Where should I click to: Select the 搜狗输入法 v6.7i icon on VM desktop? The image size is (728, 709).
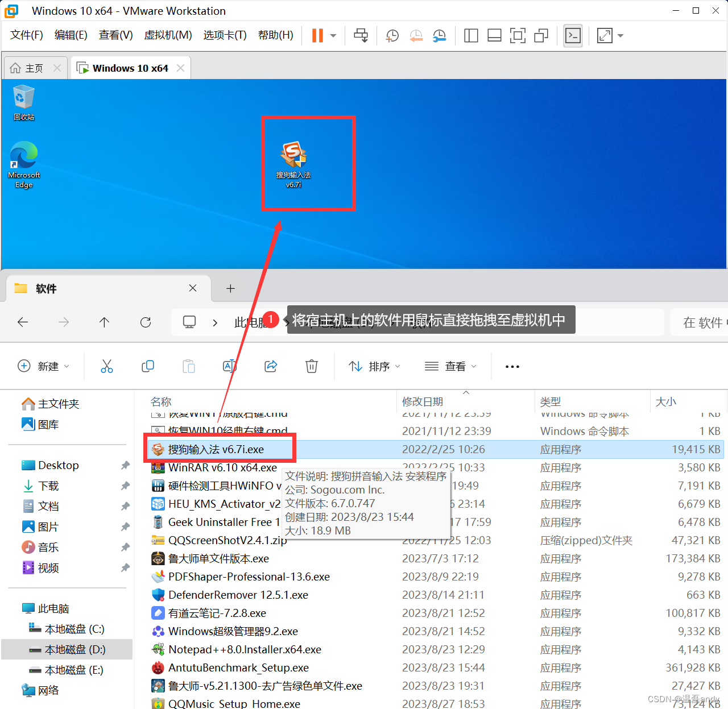(x=293, y=165)
